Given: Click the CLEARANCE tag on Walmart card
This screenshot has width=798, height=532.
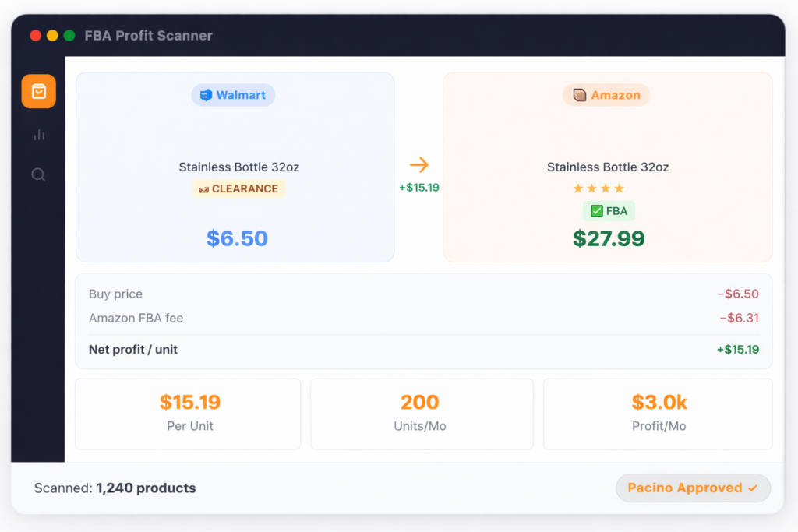Looking at the screenshot, I should (x=238, y=188).
